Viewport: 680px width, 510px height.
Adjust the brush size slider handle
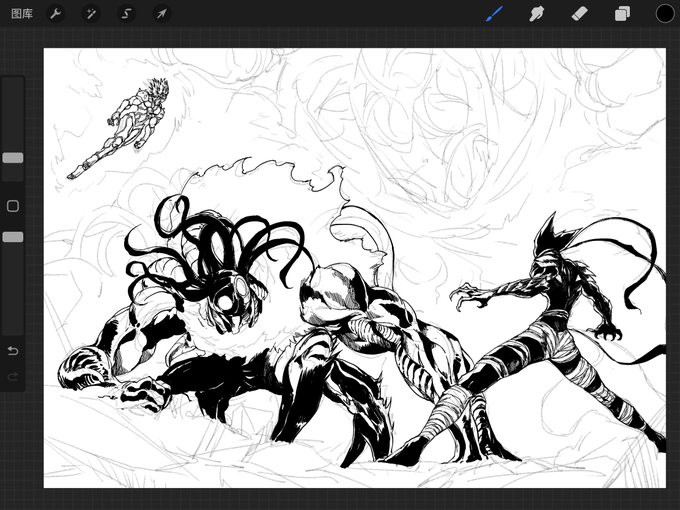coord(13,158)
